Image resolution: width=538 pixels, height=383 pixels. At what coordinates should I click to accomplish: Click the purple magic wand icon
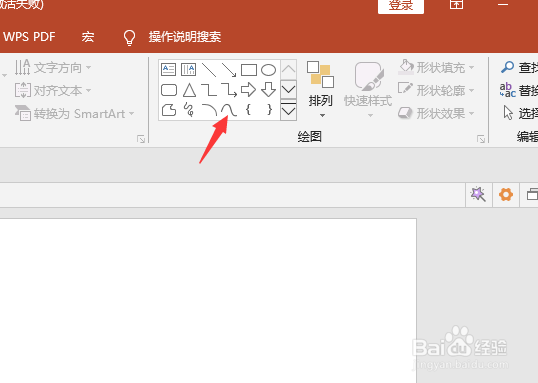point(478,195)
